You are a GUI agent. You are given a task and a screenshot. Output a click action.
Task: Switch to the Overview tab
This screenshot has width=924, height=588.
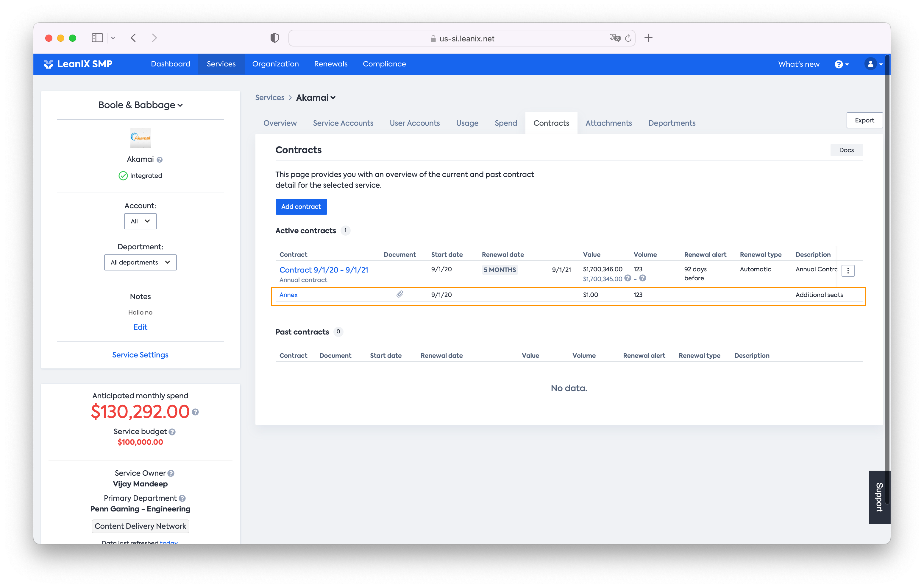(280, 123)
